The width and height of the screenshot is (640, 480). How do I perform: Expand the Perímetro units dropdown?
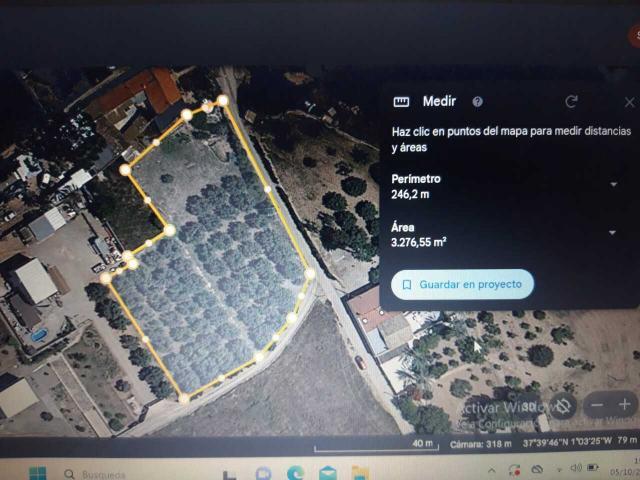[613, 184]
